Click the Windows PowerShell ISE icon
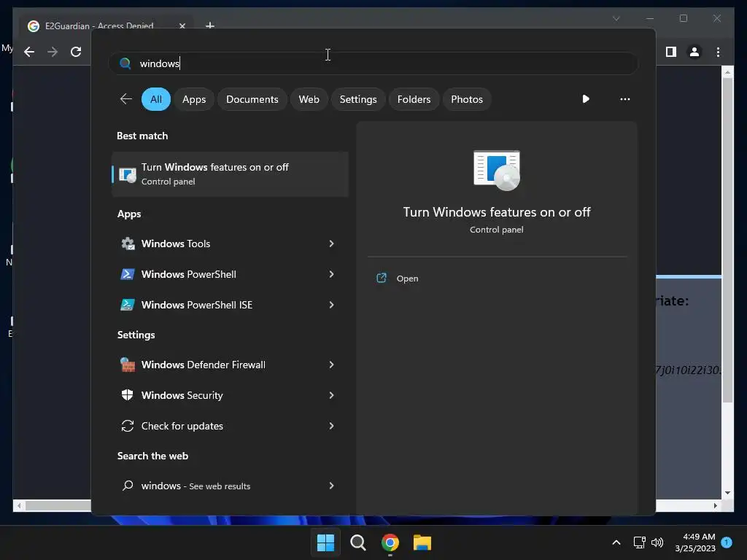This screenshot has width=747, height=560. (128, 305)
